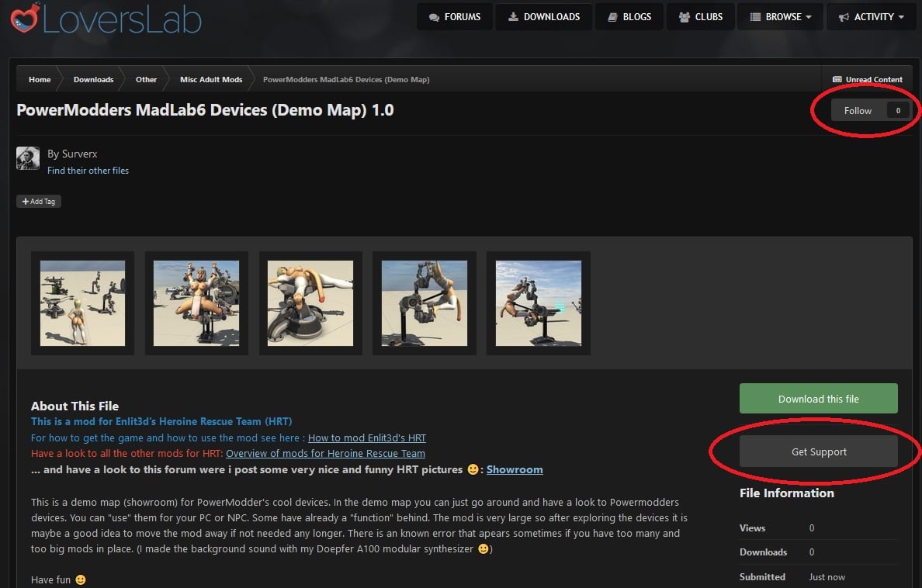This screenshot has height=588, width=922.
Task: Open the Clubs page
Action: tap(700, 16)
